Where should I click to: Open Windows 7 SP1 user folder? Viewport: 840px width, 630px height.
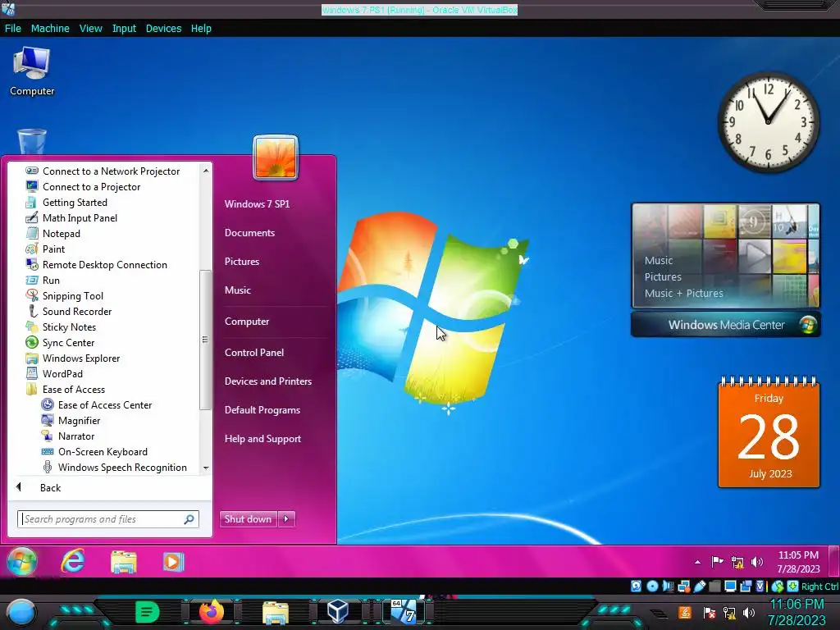click(x=257, y=204)
